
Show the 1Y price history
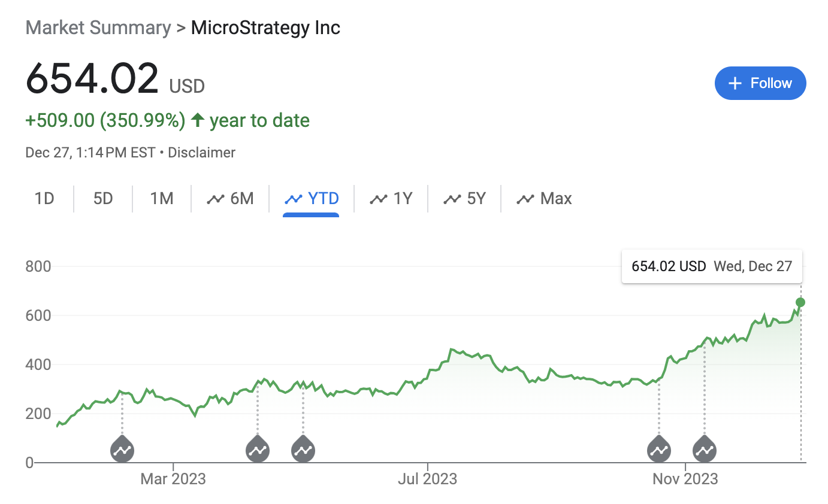click(x=391, y=199)
